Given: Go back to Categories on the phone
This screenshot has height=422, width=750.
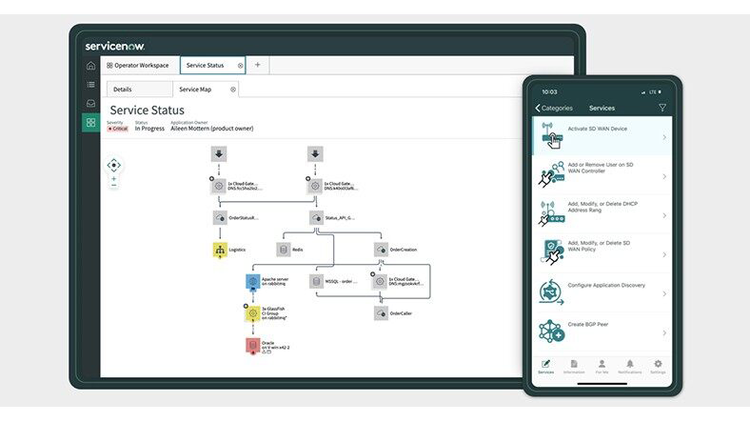Looking at the screenshot, I should click(554, 108).
